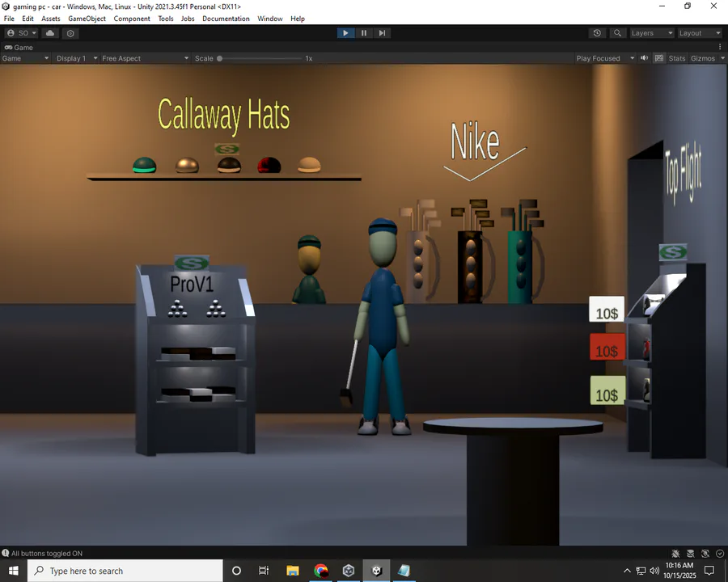
Task: Open the Documentation menu
Action: point(226,19)
